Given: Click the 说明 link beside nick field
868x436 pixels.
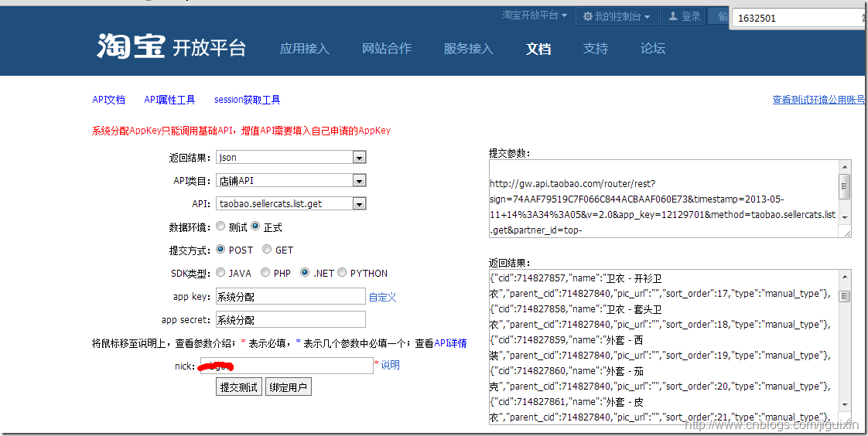Looking at the screenshot, I should point(390,365).
